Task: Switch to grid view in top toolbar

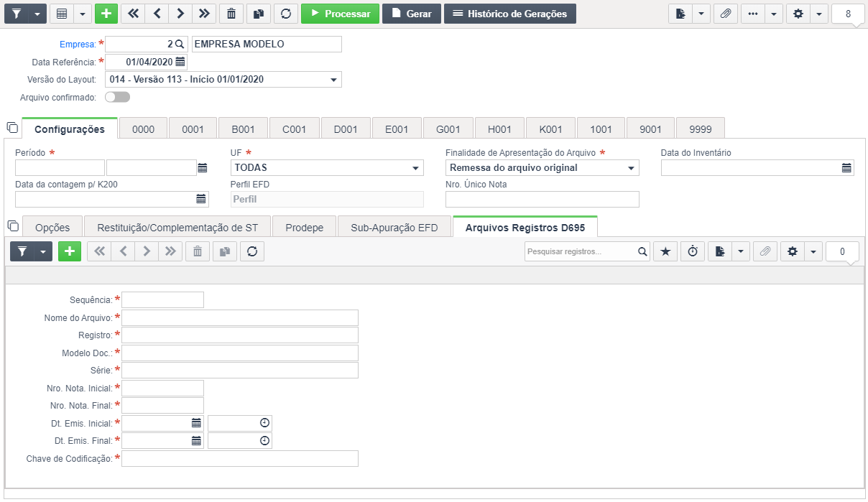Action: [x=63, y=14]
